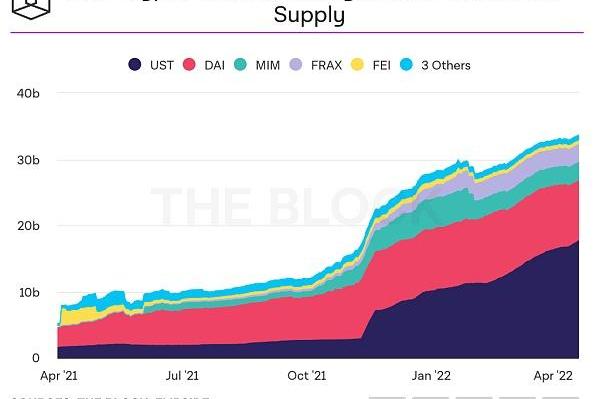Click the 40b y-axis label
Screen dimensions: 600x399
pos(28,93)
